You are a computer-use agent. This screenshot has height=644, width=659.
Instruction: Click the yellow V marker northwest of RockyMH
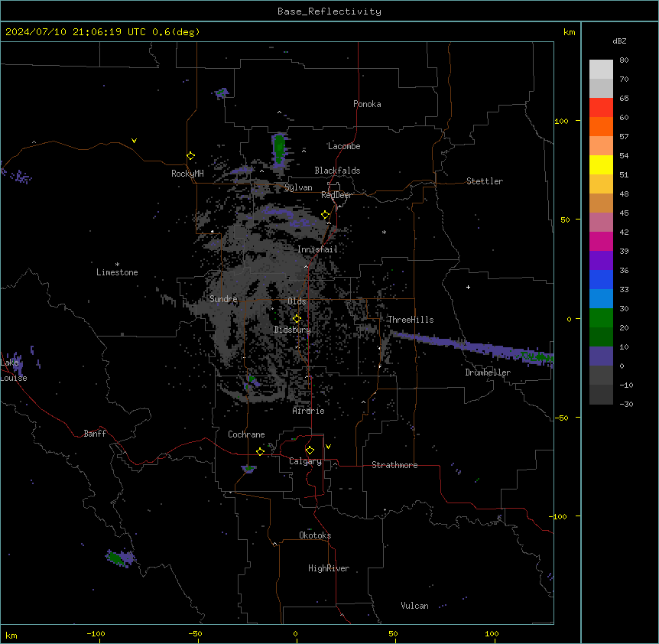[134, 141]
